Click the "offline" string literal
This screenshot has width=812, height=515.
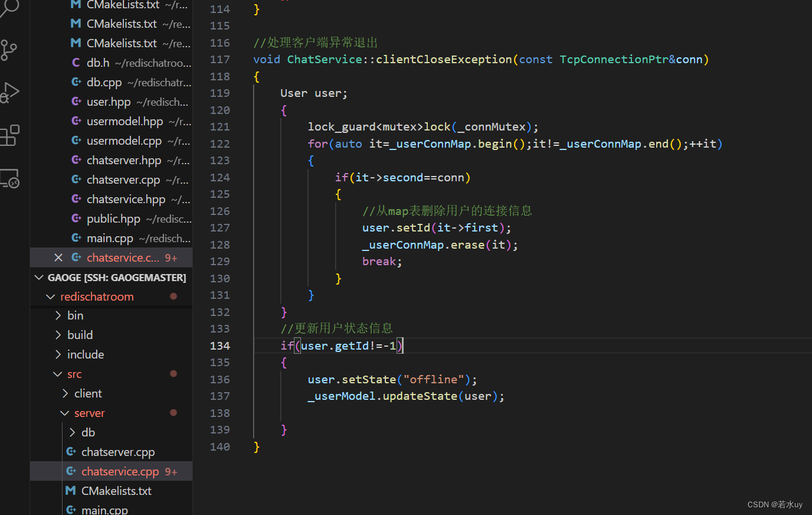(433, 379)
